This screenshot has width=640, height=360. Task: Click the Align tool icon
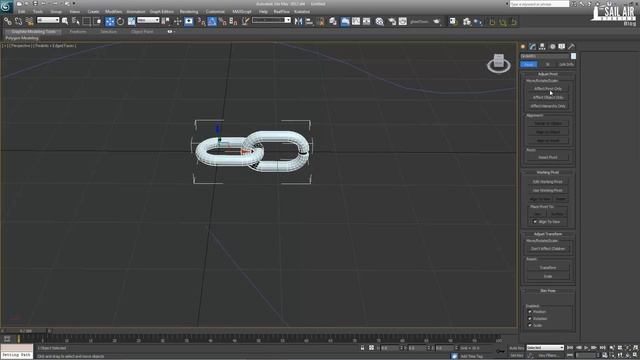[x=309, y=21]
